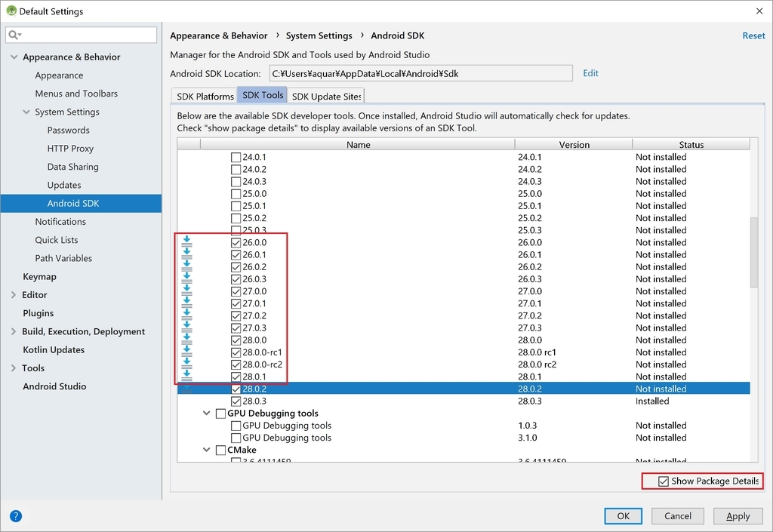This screenshot has height=532, width=773.
Task: Close the Default Settings dialog
Action: [759, 11]
